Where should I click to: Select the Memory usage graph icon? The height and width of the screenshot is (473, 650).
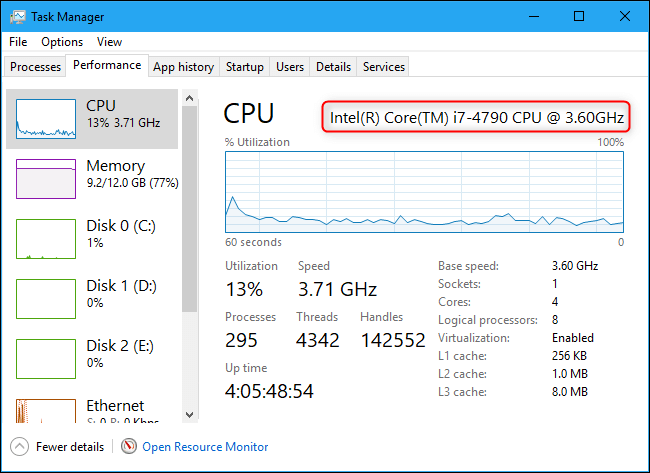[x=46, y=178]
